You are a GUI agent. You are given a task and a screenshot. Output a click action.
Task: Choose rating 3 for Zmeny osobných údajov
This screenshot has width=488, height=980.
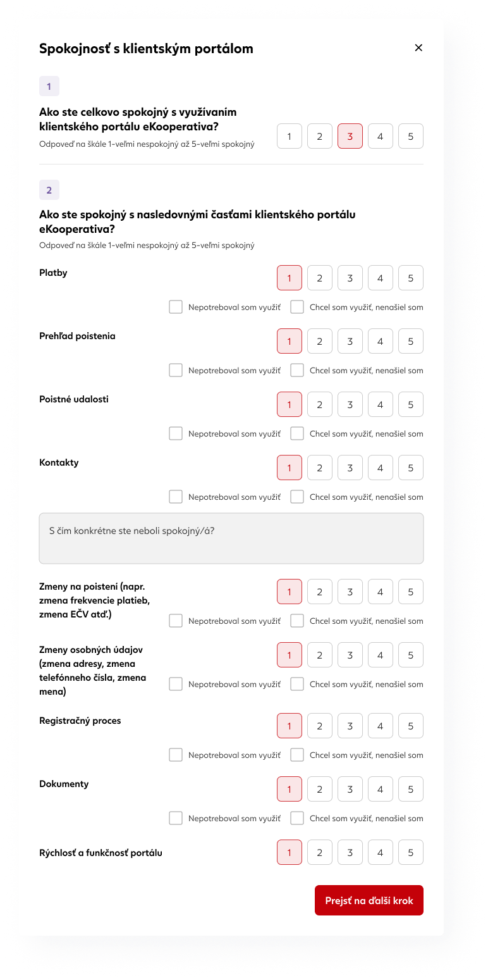[350, 655]
